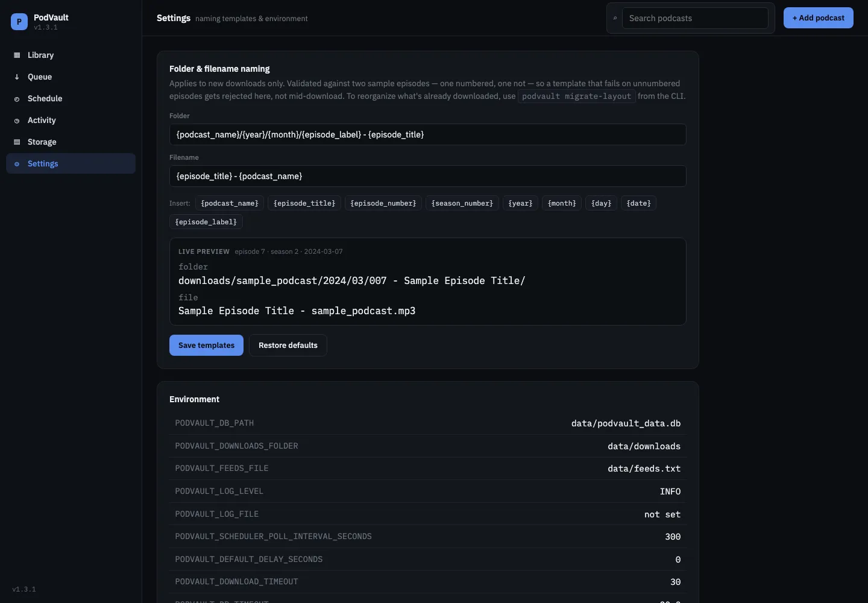Insert the {season_number} token

coord(462,203)
